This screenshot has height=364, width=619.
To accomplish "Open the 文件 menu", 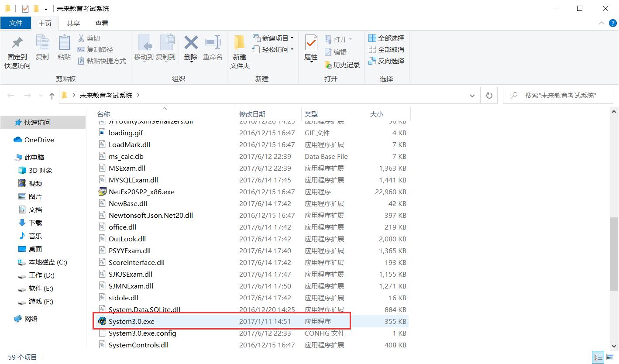I will click(x=16, y=23).
